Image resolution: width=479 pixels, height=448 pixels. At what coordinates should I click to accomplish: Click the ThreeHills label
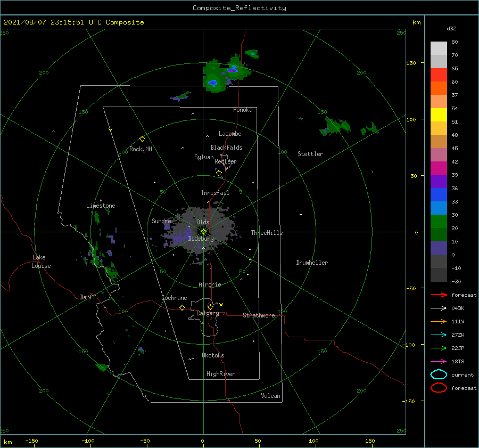267,233
